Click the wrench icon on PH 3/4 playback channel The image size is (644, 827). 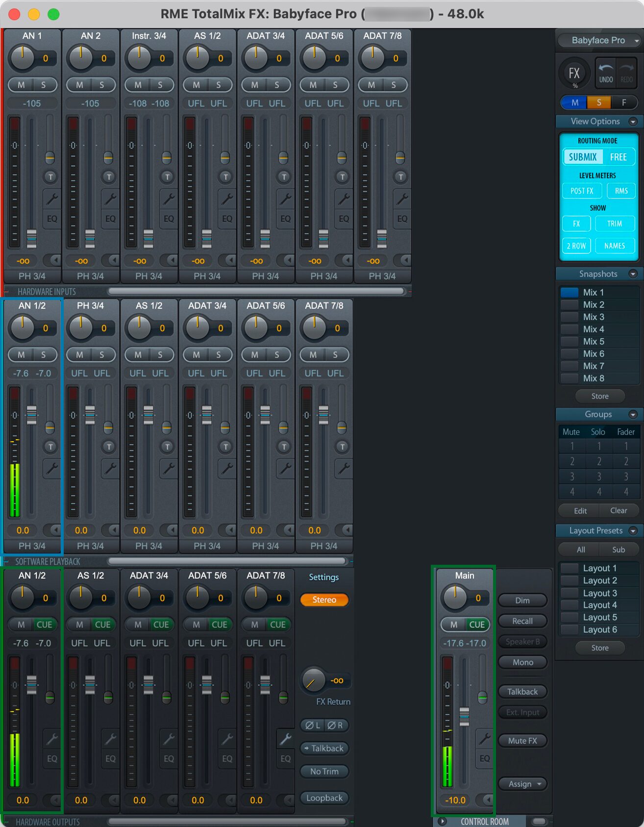(x=110, y=468)
